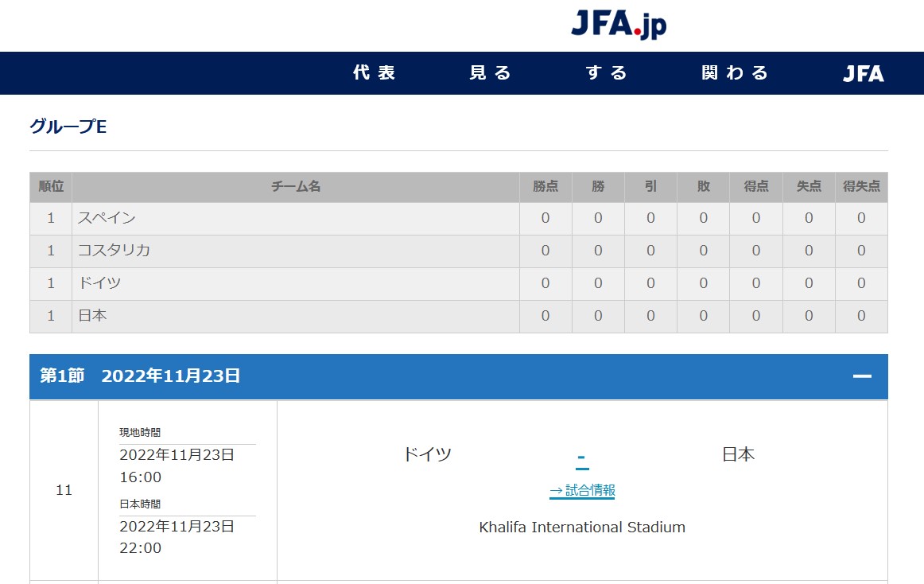Click the 勝点 column header
The image size is (924, 584).
pos(545,186)
